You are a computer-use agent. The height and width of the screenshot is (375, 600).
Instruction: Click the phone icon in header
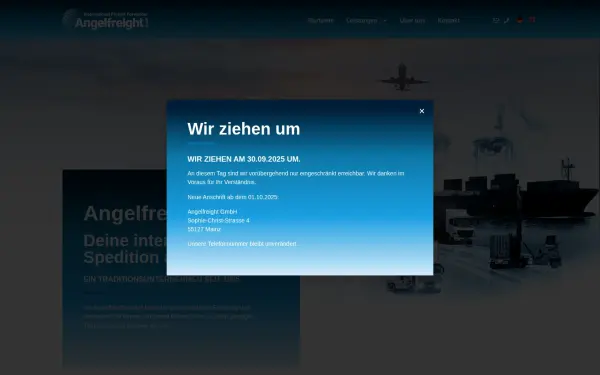point(507,20)
